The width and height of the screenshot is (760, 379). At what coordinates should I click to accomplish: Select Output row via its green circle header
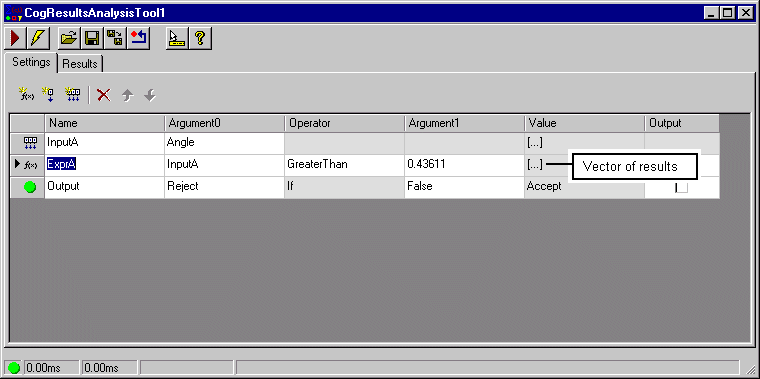pos(28,187)
